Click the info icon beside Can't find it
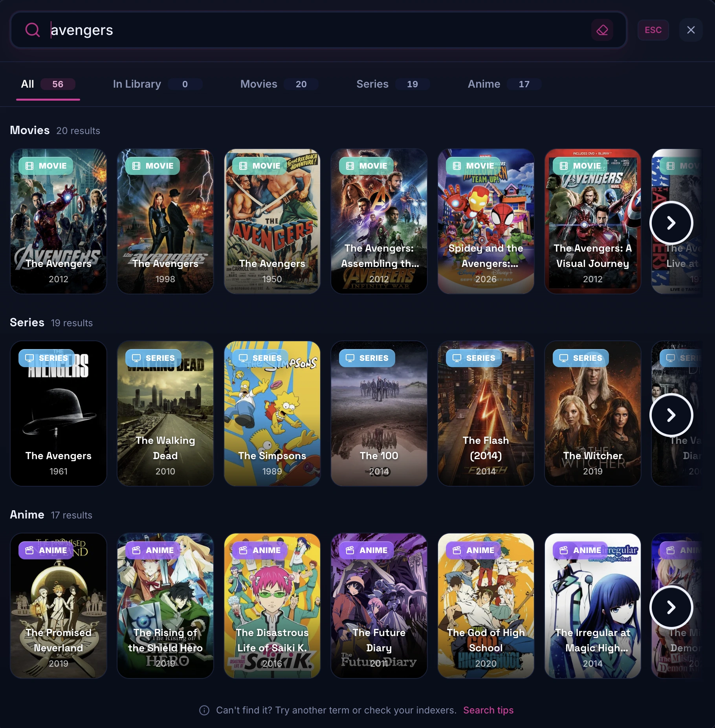The image size is (715, 728). [x=204, y=710]
